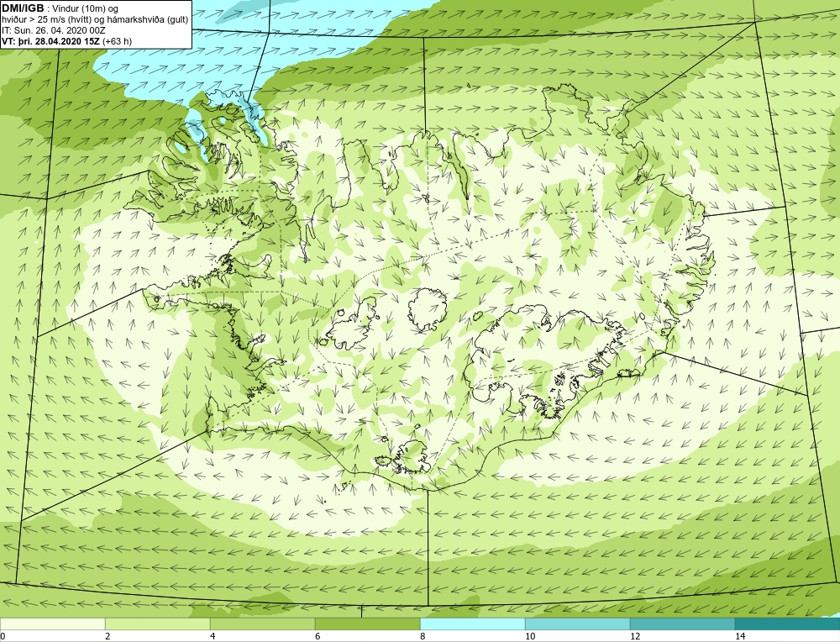This screenshot has height=642, width=840.
Task: Click the scale label '2' under the color bar
Action: click(x=108, y=636)
